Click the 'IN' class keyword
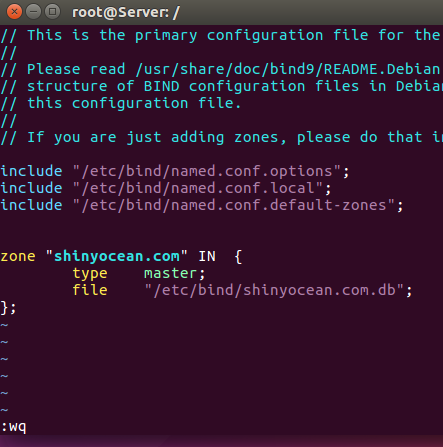Screen dimensions: 443x447 207,256
